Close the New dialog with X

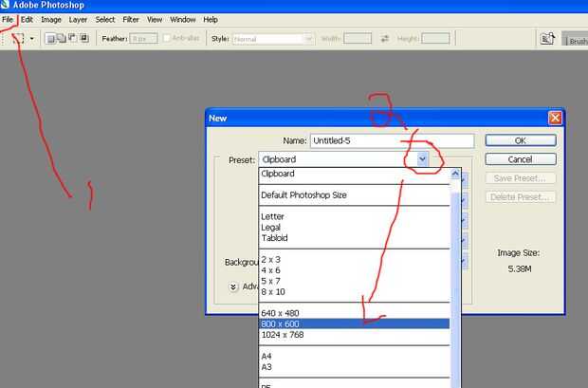click(x=555, y=119)
